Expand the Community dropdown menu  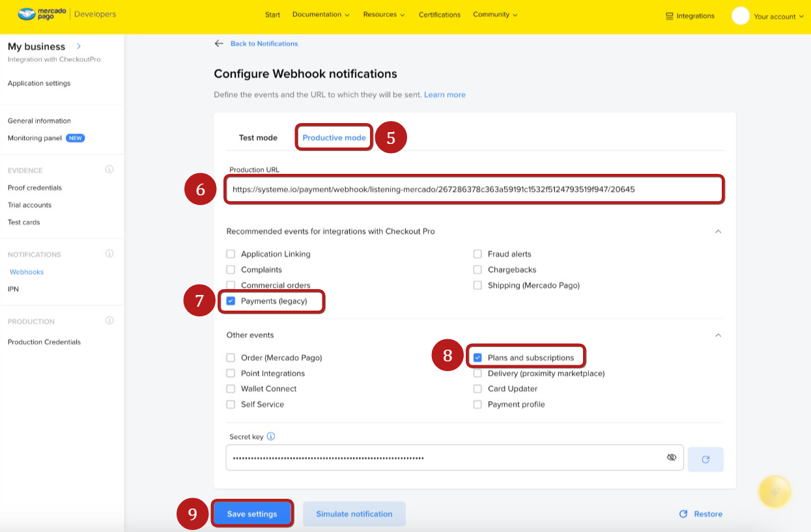pyautogui.click(x=495, y=14)
